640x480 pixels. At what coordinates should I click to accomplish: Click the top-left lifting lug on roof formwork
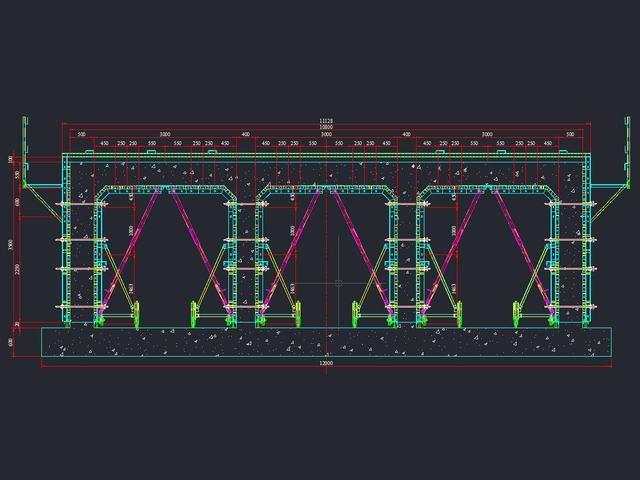(x=89, y=151)
